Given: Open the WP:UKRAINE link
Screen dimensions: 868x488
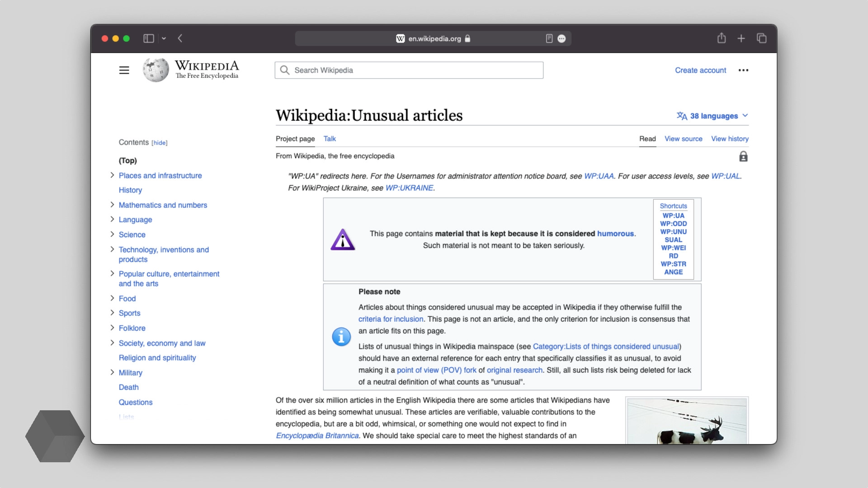Looking at the screenshot, I should coord(409,188).
